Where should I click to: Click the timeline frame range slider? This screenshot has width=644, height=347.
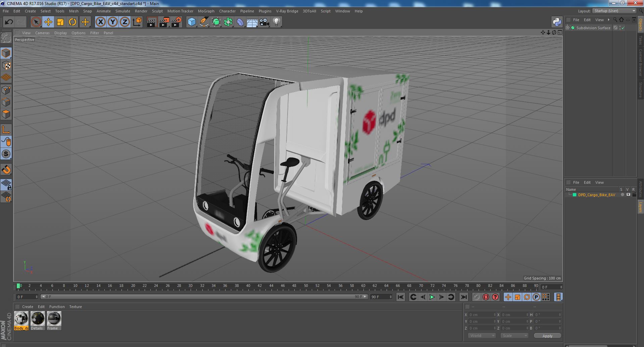coord(204,297)
